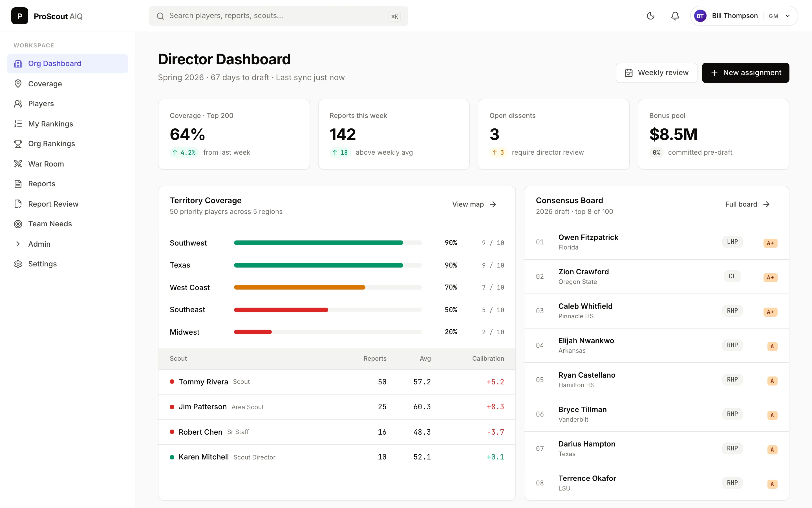The image size is (812, 508).
Task: Navigate to Team Needs
Action: [67, 224]
